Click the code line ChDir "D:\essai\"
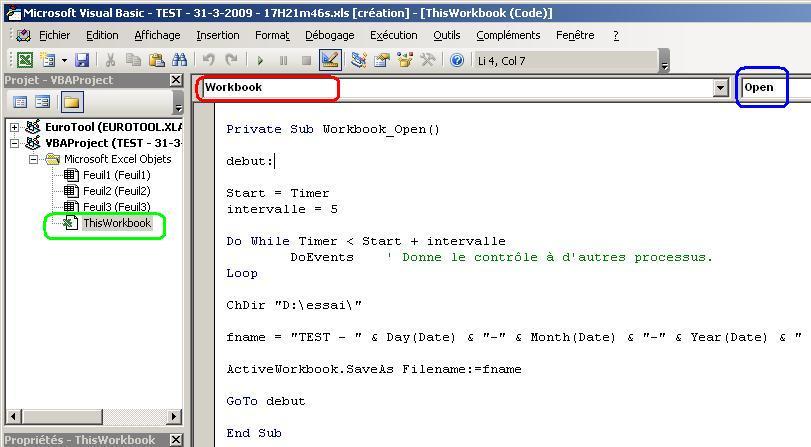This screenshot has width=811, height=447. [293, 305]
